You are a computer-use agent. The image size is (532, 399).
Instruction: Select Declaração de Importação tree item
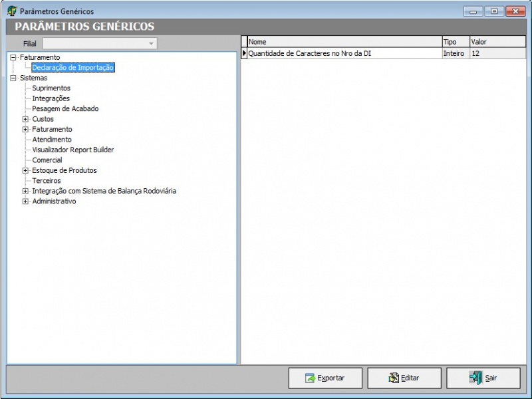[x=73, y=67]
